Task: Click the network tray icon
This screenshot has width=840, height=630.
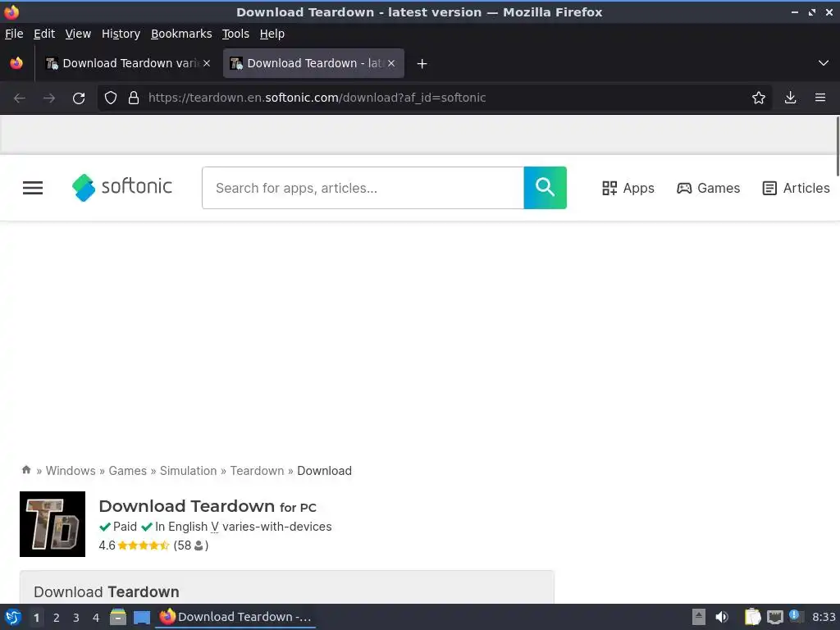Action: [774, 617]
